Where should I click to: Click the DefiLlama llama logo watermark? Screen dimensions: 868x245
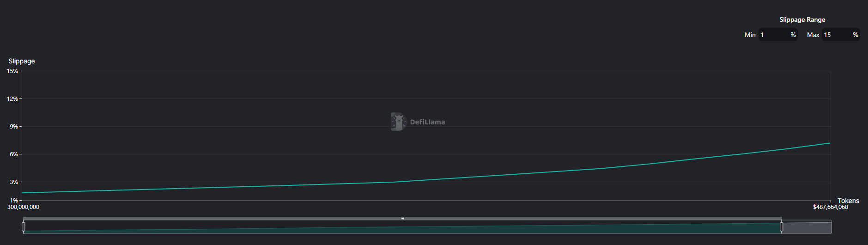coord(398,122)
